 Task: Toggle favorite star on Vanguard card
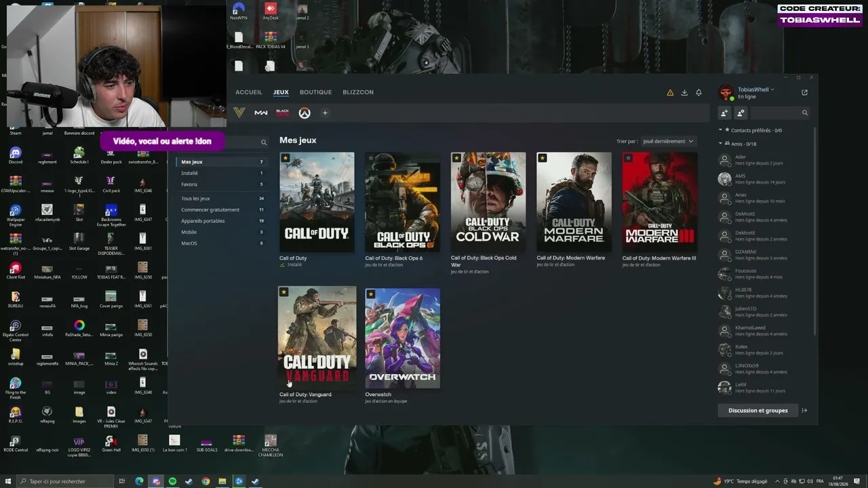pos(284,292)
